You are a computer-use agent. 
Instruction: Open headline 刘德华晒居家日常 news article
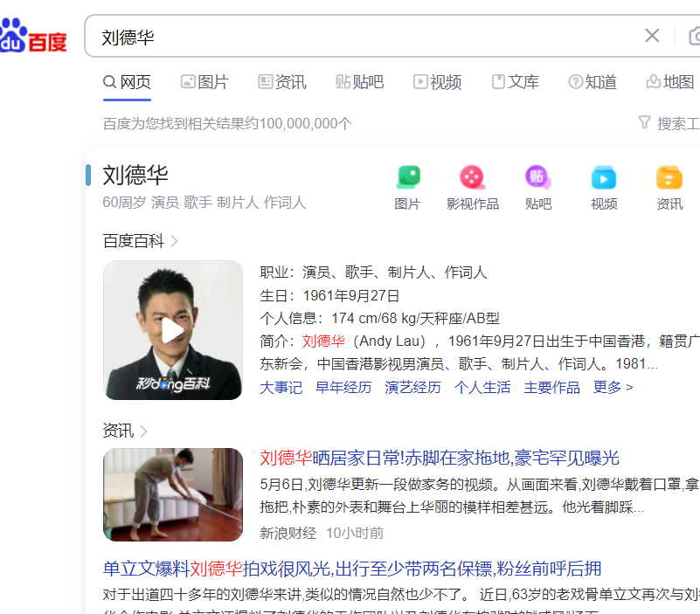440,459
